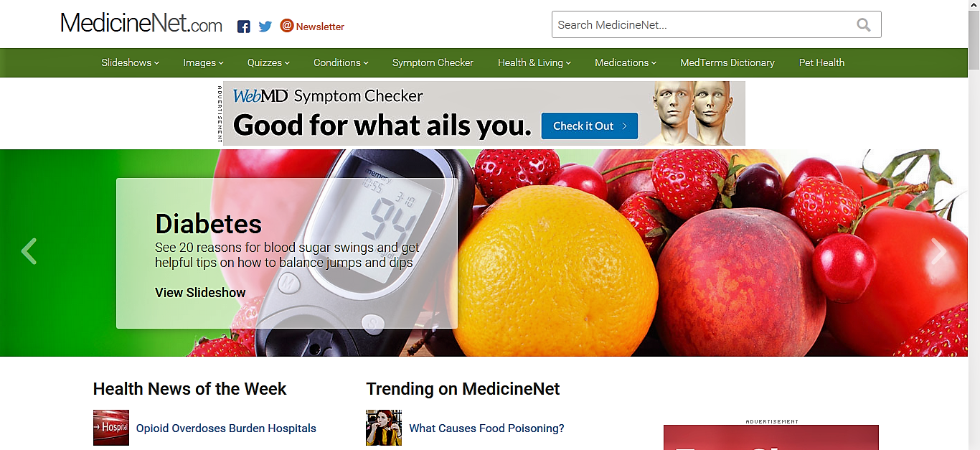
Task: Click the Check it Out ad button
Action: [x=590, y=126]
